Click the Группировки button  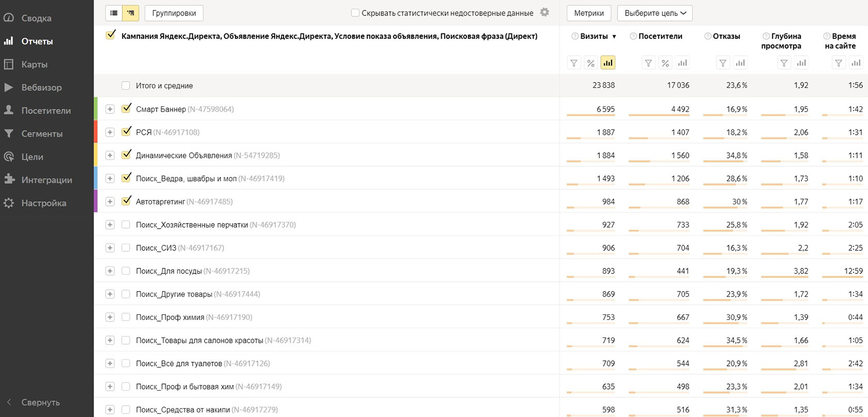(x=174, y=13)
